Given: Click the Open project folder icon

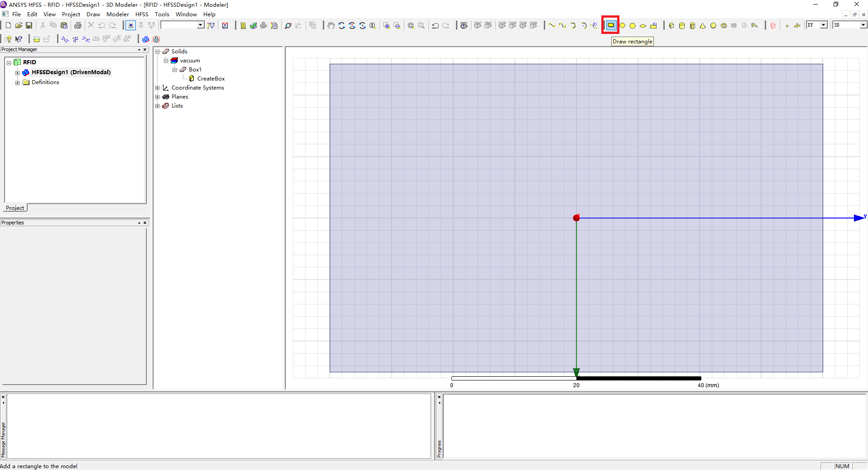Looking at the screenshot, I should (x=19, y=26).
